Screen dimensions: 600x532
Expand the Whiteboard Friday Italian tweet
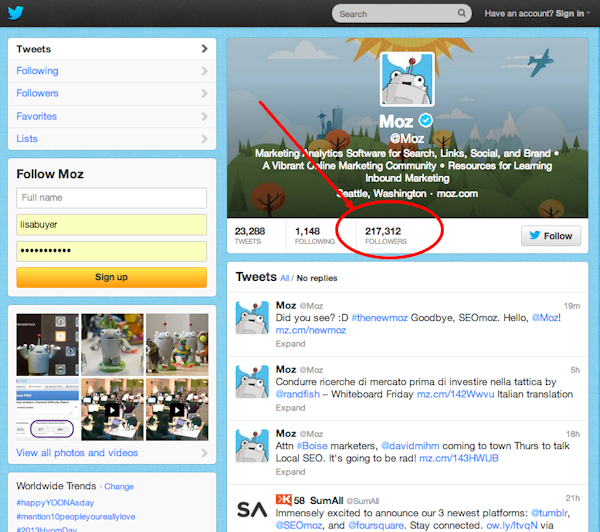pos(290,408)
